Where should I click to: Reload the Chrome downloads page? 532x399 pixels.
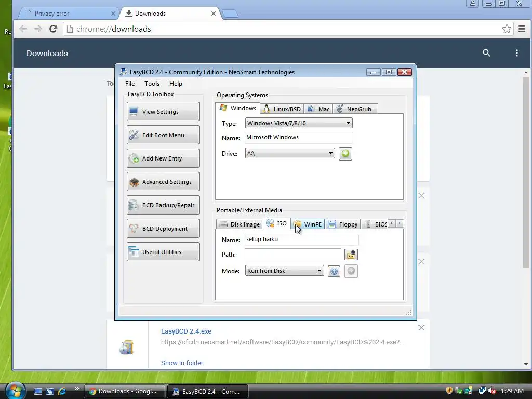pos(54,29)
